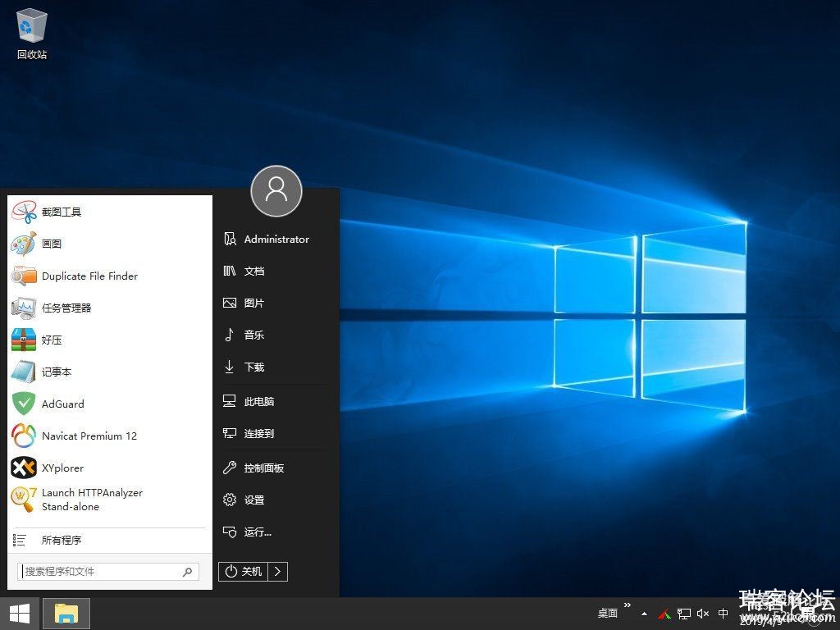Image resolution: width=840 pixels, height=630 pixels.
Task: Click the Windows Start button
Action: 20,614
